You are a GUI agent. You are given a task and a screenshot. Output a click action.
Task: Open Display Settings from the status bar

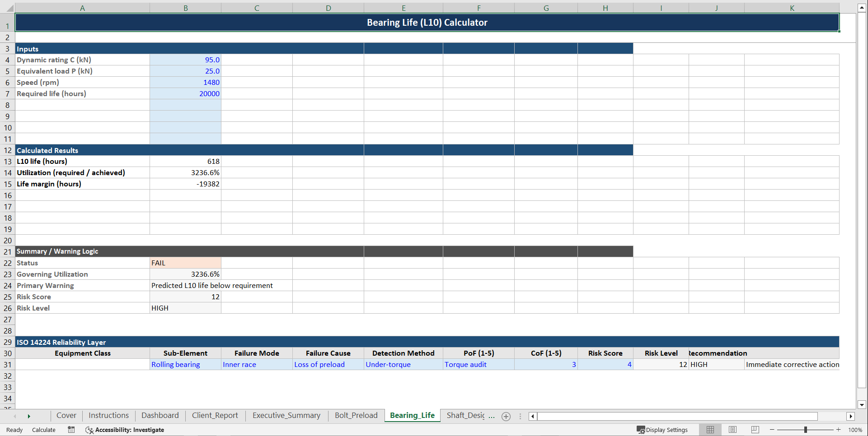(x=662, y=430)
